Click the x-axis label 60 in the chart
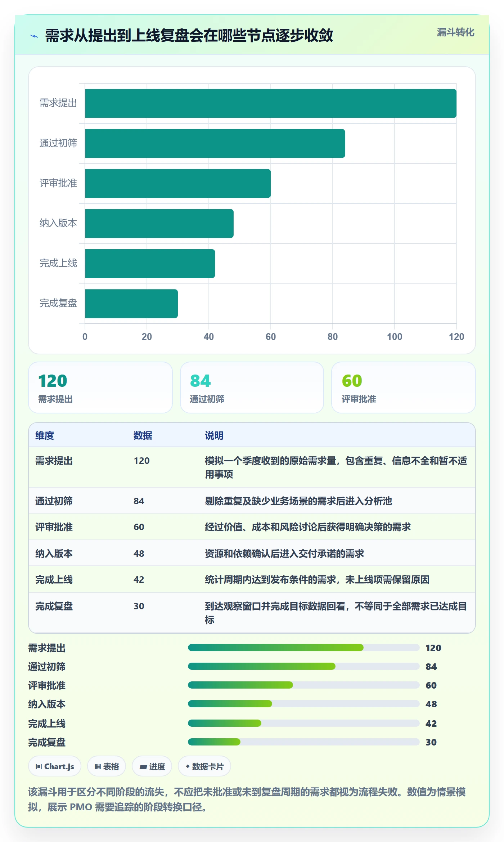Screen dimensions: 504x842 pyautogui.click(x=271, y=337)
